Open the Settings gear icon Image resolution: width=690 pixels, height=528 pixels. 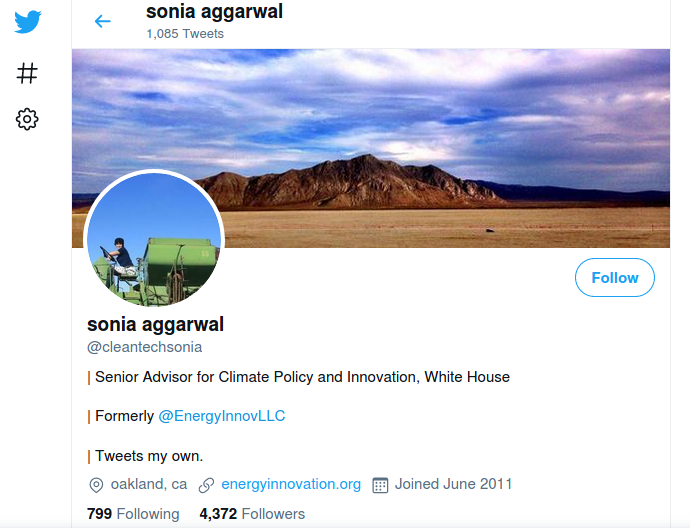click(28, 120)
